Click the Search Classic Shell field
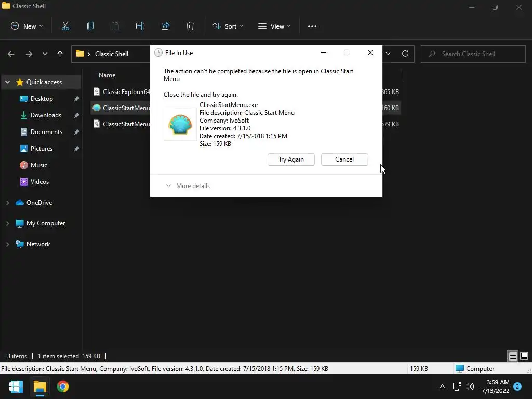The width and height of the screenshot is (532, 399). (x=473, y=54)
